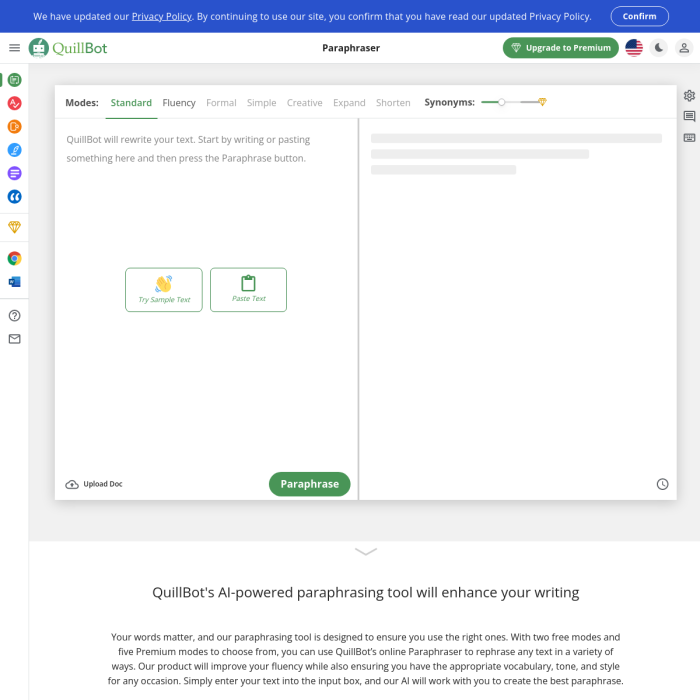This screenshot has height=700, width=700.
Task: Open the Grammar Checker from sidebar
Action: 14,103
